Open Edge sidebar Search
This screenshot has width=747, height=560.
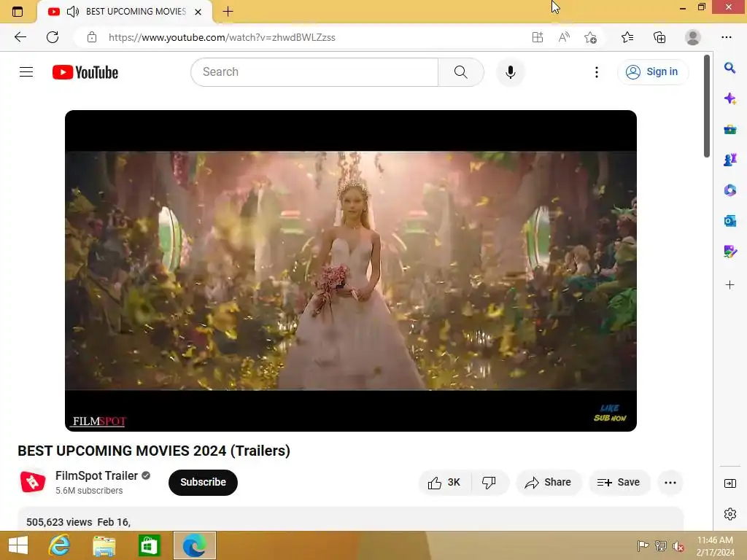[x=729, y=68]
